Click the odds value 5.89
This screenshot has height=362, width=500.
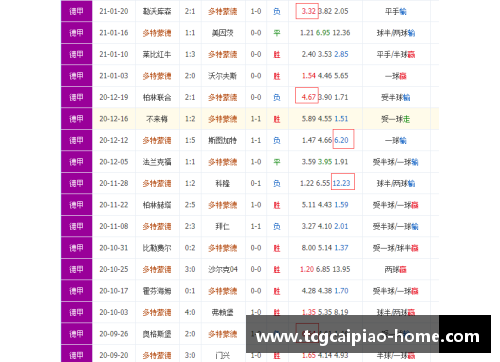point(309,119)
